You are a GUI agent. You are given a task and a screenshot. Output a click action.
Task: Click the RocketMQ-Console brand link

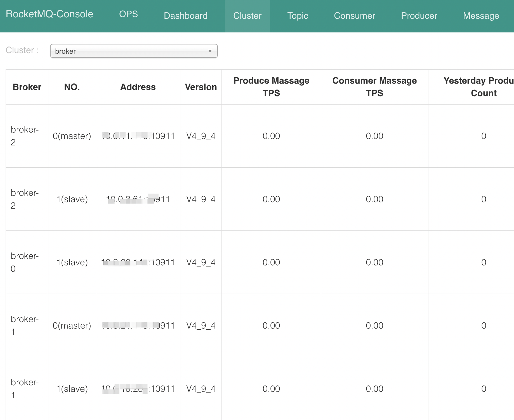(x=49, y=14)
